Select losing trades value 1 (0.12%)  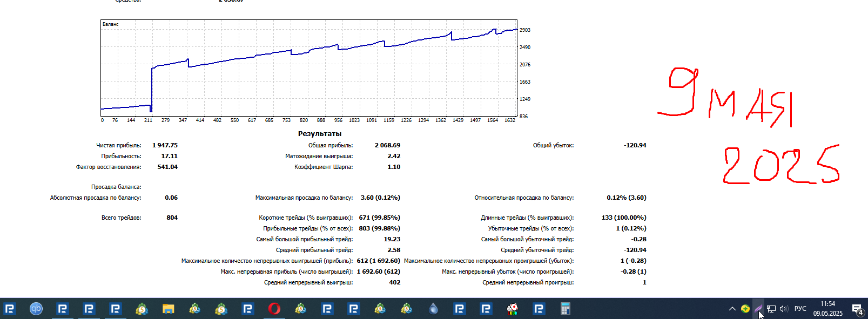point(631,228)
